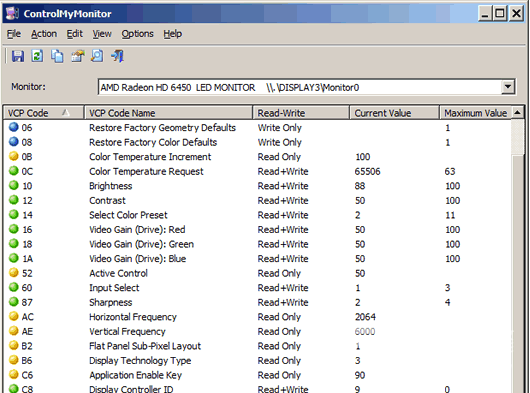Sort by Current Value column header
This screenshot has height=393, width=530.
click(394, 113)
